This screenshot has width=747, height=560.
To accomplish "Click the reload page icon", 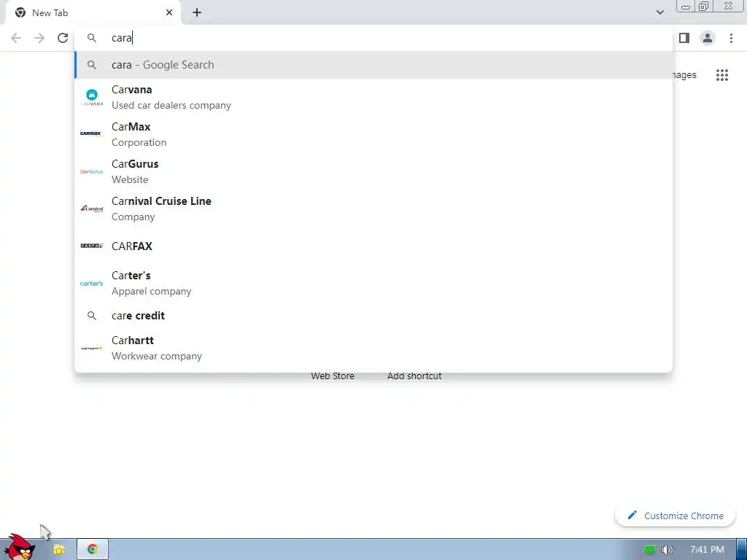I will tap(63, 38).
